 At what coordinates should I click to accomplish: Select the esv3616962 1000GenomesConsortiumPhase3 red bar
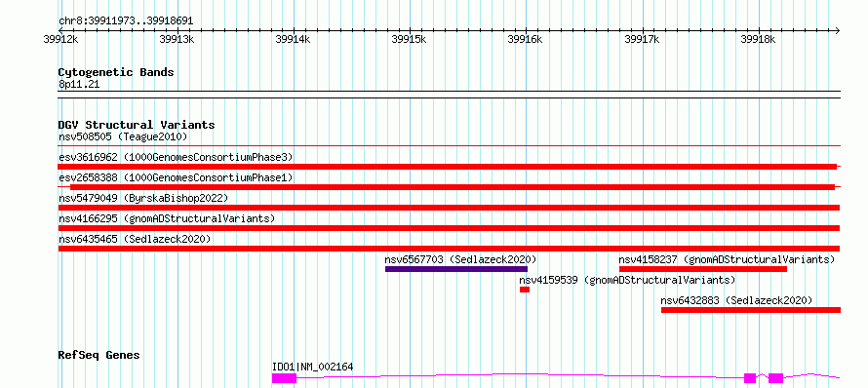(x=448, y=167)
